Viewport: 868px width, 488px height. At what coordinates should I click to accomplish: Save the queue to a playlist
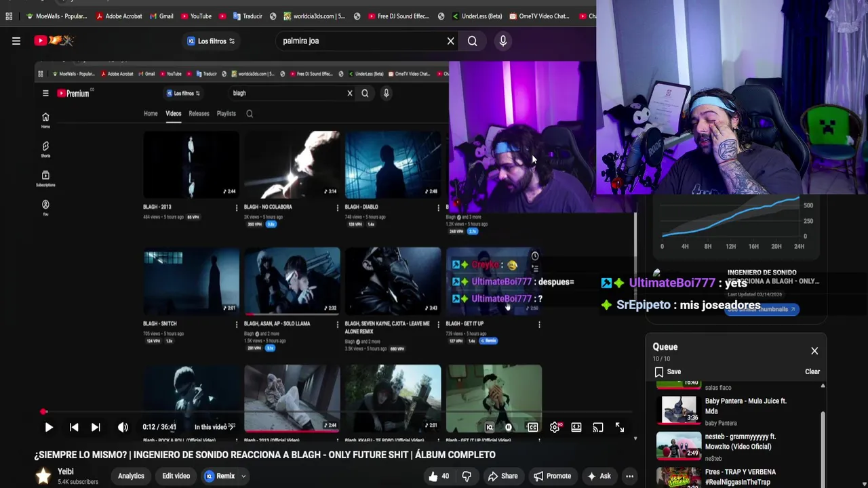668,371
